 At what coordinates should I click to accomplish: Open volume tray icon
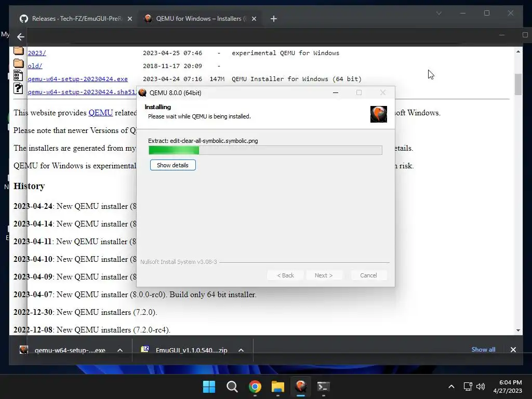pyautogui.click(x=481, y=387)
